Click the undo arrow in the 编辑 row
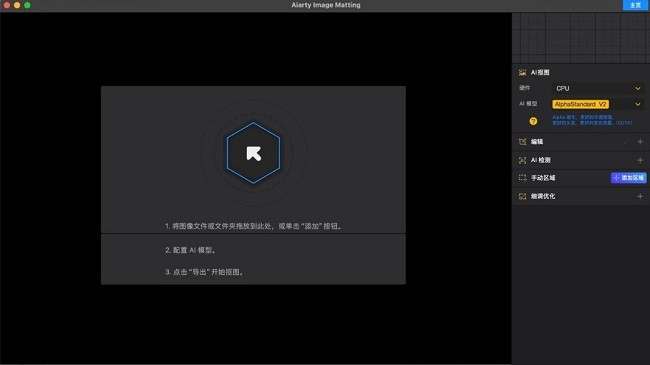This screenshot has width=650, height=365. (628, 142)
